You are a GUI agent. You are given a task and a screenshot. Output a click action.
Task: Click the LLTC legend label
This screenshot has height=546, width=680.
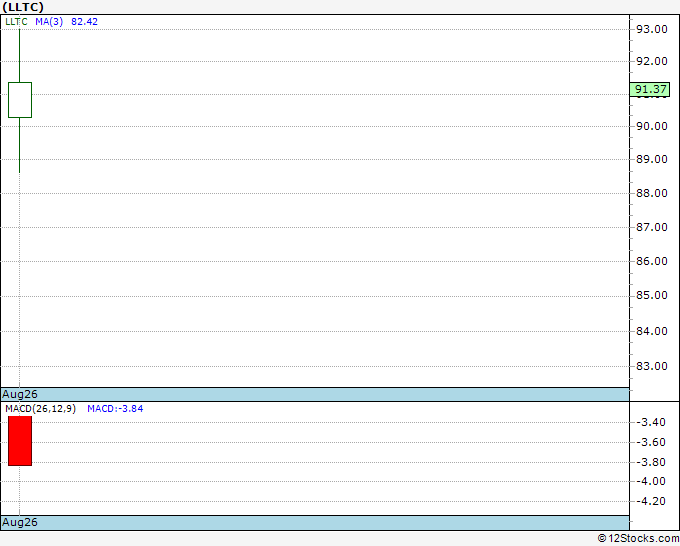(x=16, y=22)
